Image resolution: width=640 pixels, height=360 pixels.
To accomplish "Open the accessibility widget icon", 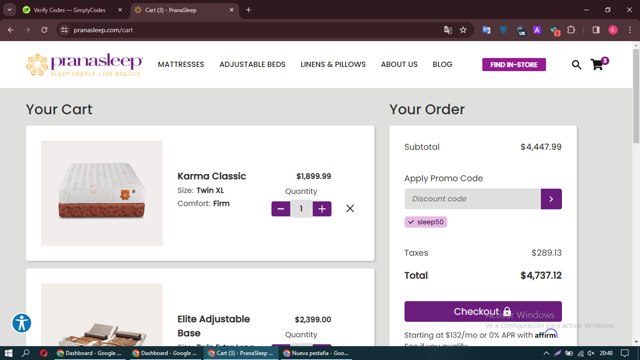I will (x=22, y=323).
